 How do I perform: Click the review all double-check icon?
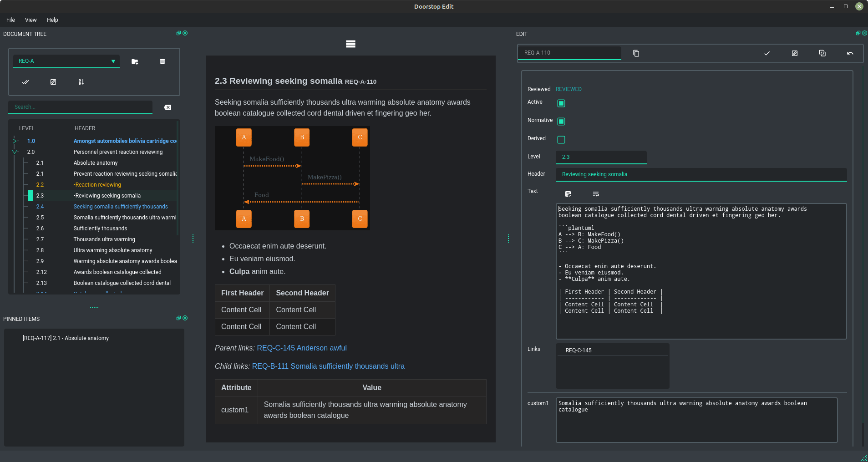(25, 82)
